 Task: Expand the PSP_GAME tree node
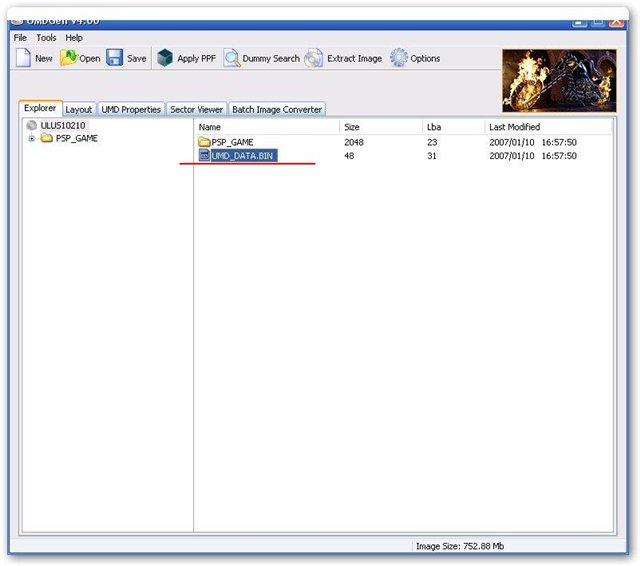(x=32, y=138)
